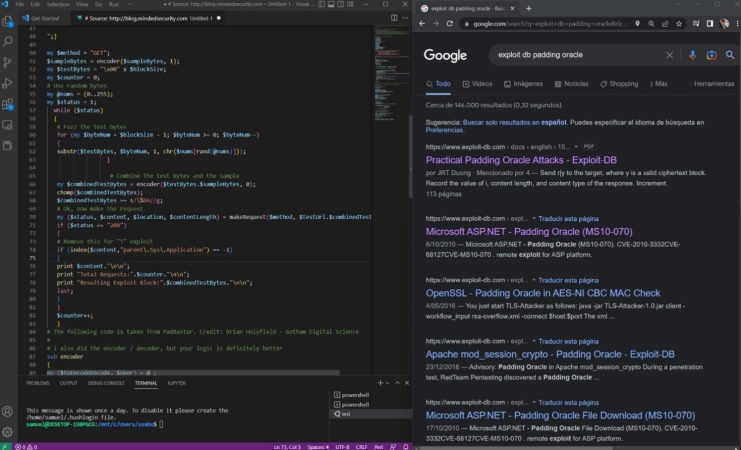Click the errors and warnings status indicator

(26, 446)
